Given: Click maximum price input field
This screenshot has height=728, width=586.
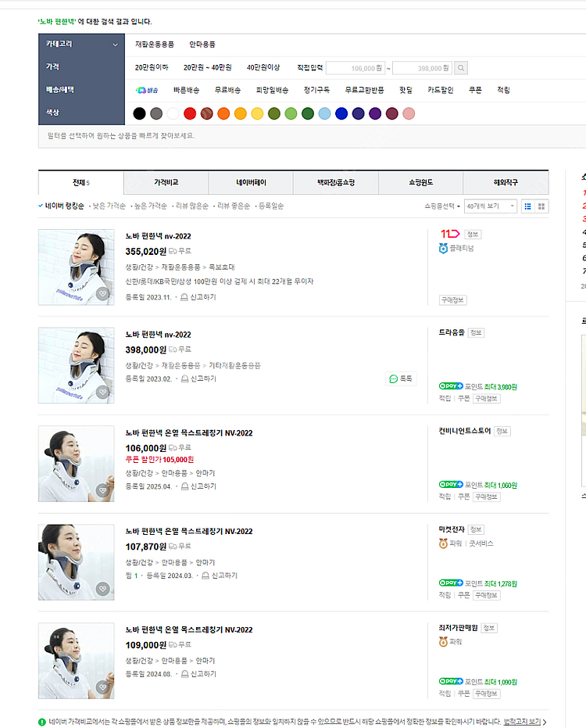Looking at the screenshot, I should [422, 68].
